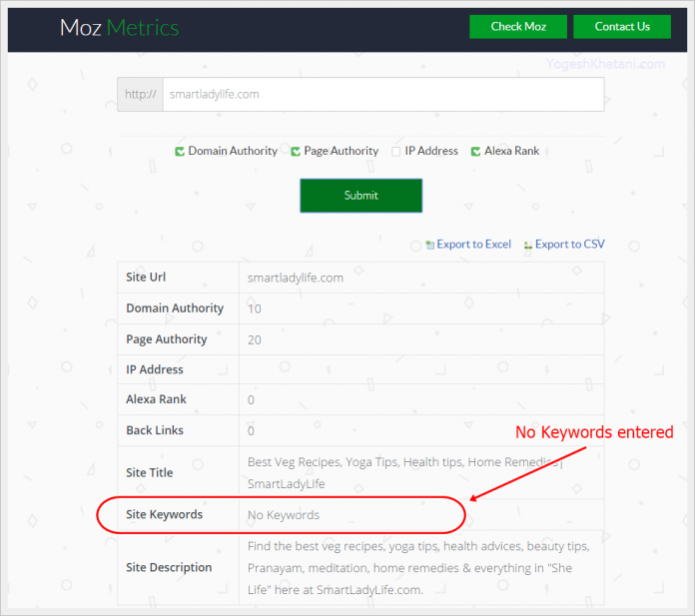Viewport: 695px width, 616px height.
Task: Click the Export to Excel link
Action: pos(474,245)
